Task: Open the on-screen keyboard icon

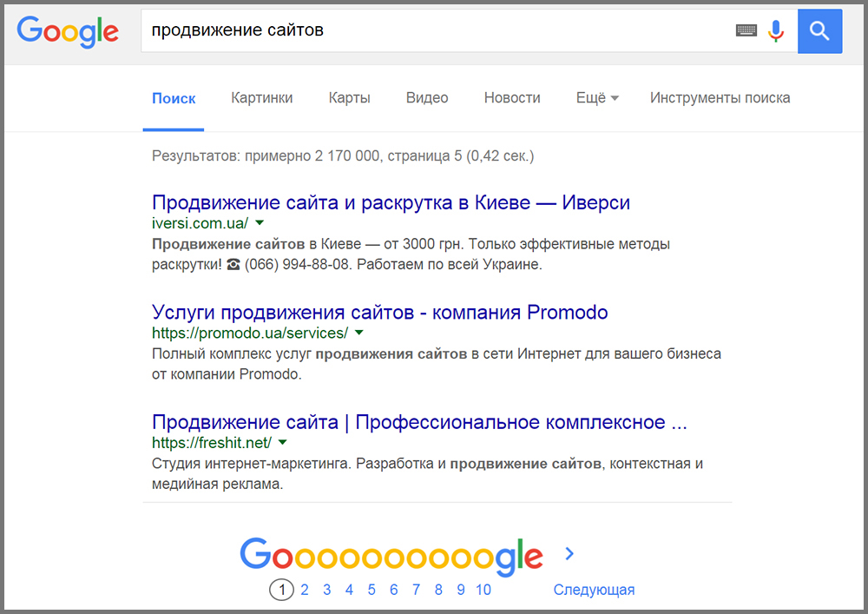Action: pyautogui.click(x=746, y=31)
